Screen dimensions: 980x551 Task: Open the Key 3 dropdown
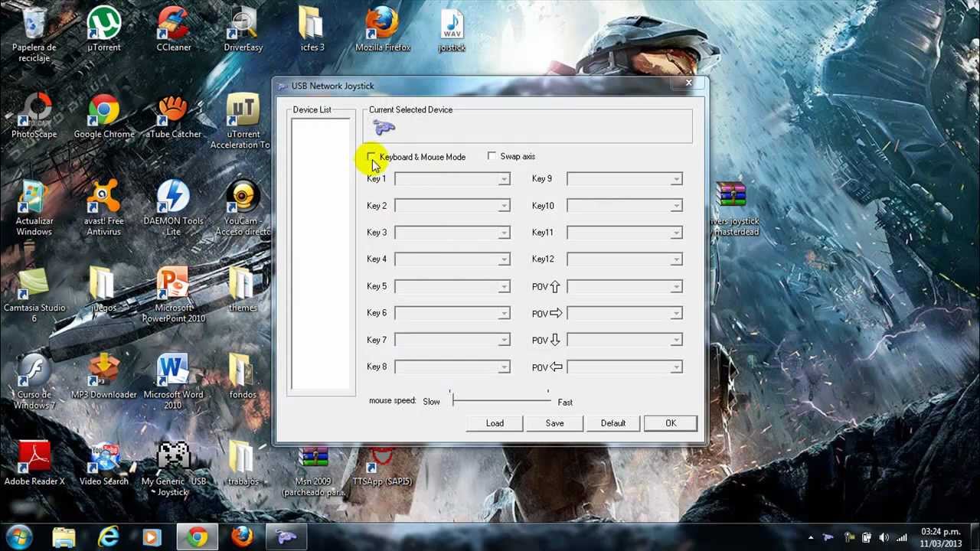(x=452, y=233)
